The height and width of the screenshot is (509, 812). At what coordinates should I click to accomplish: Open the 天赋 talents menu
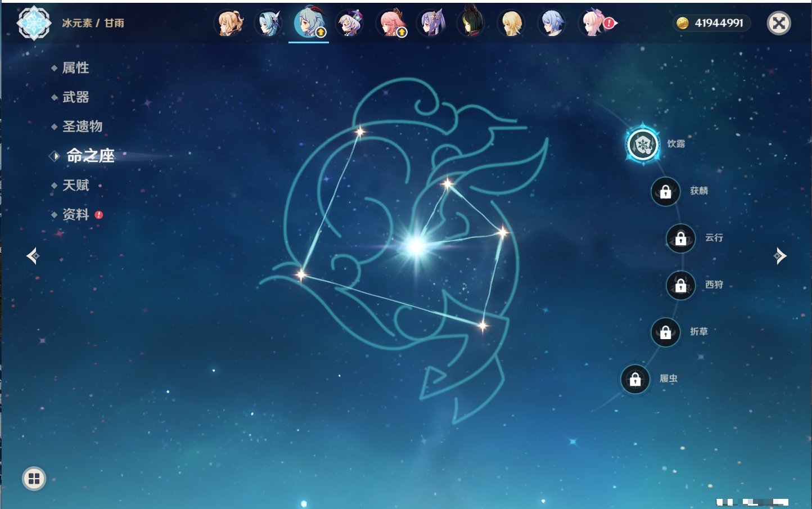click(75, 185)
